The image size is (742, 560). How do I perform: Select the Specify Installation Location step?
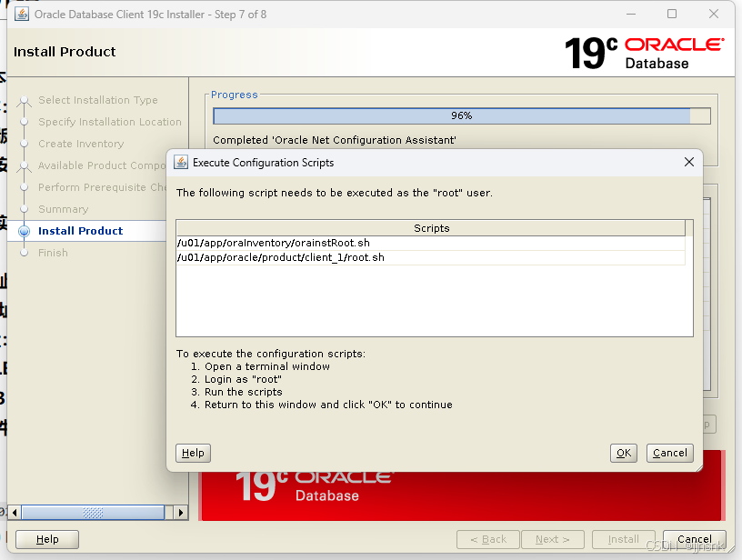tap(110, 122)
